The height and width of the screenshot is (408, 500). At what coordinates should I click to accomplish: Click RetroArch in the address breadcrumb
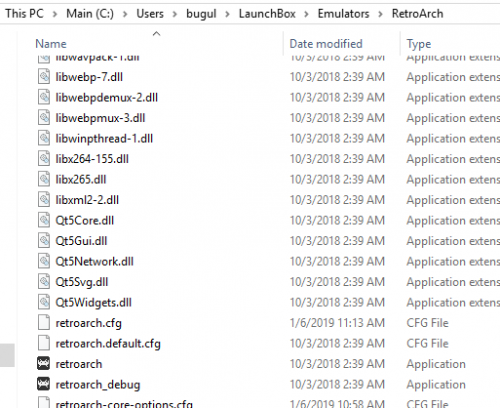(417, 14)
